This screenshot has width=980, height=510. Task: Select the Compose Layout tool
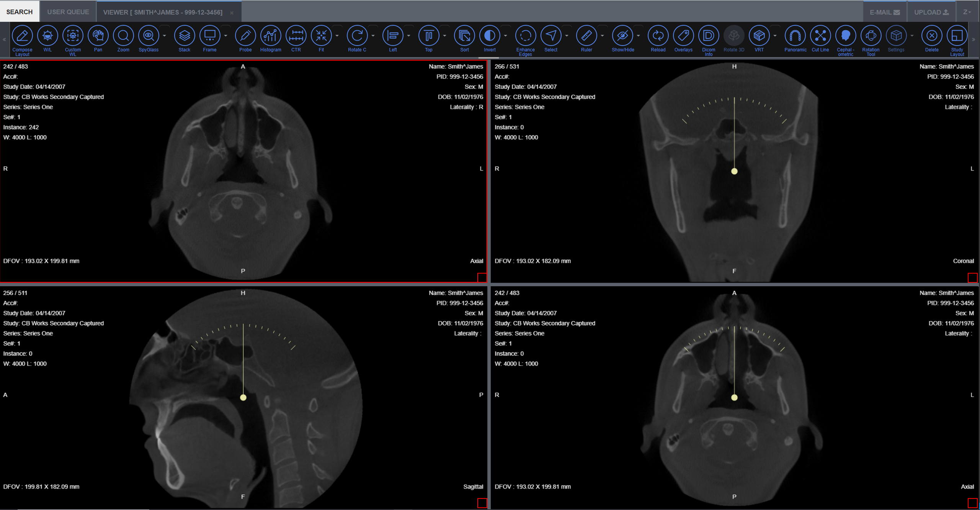22,36
